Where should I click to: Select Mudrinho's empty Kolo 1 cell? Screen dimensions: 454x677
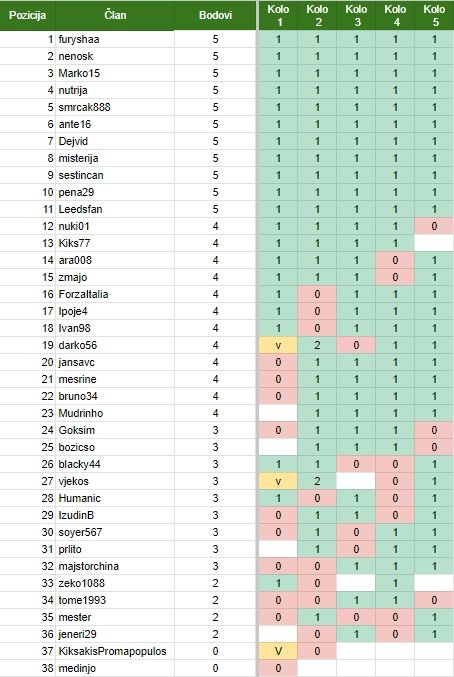[x=278, y=413]
